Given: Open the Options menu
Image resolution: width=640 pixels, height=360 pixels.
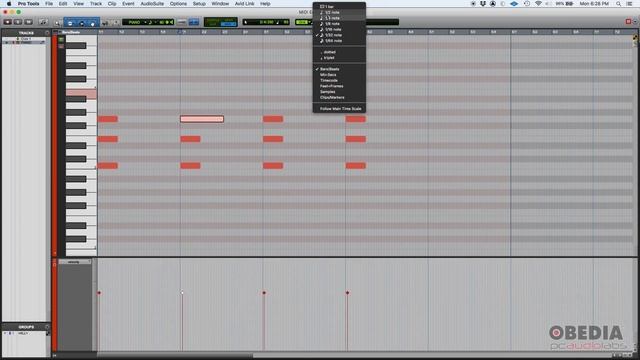Looking at the screenshot, I should click(178, 3).
